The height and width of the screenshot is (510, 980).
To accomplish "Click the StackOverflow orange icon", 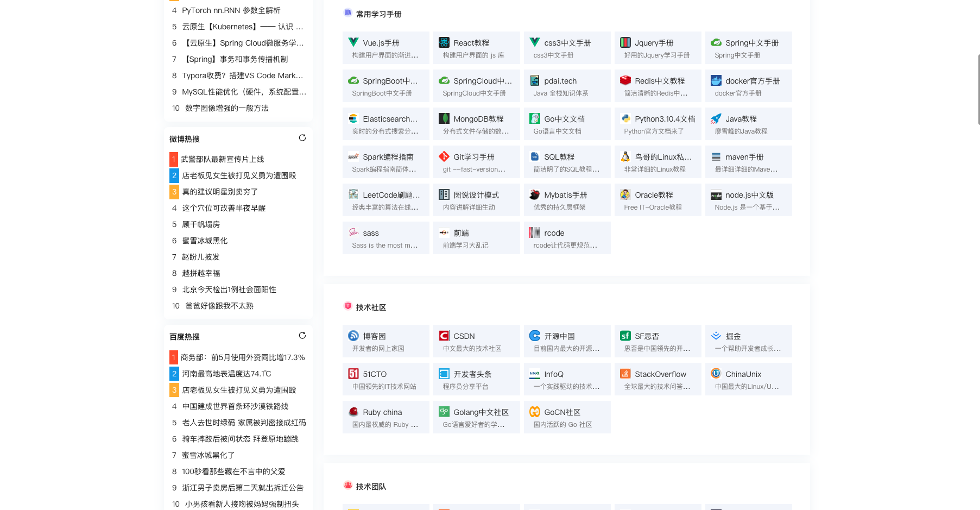I will coord(625,373).
